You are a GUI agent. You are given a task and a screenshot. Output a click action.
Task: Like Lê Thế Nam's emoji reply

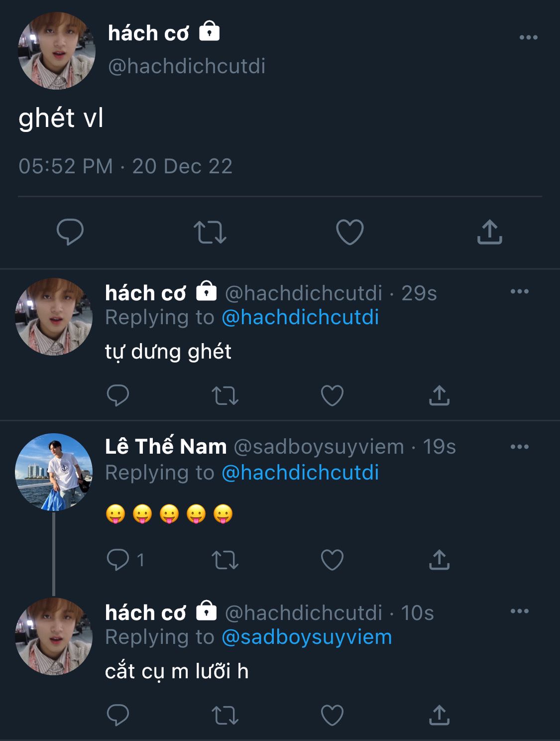[332, 560]
